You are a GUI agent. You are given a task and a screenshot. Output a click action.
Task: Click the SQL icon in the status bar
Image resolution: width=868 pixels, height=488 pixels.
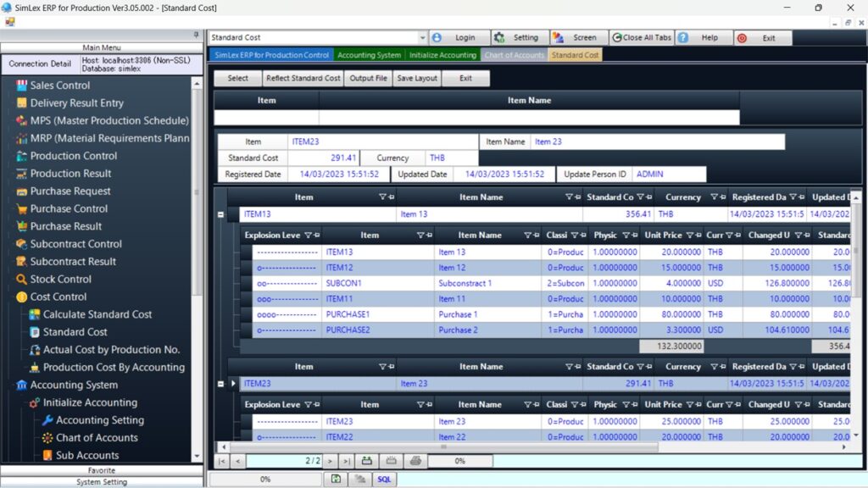pyautogui.click(x=384, y=479)
